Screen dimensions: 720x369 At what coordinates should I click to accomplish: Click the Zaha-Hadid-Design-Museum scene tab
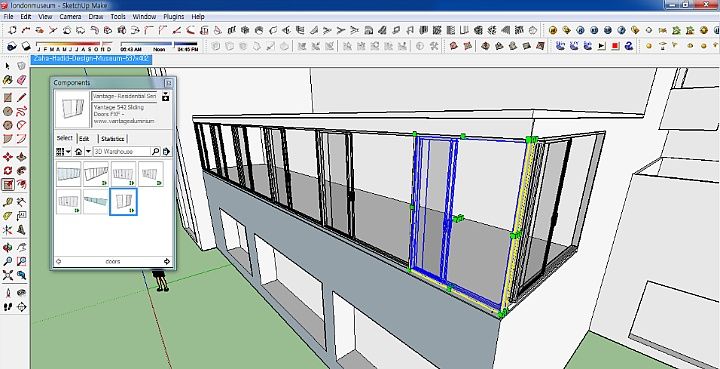pyautogui.click(x=91, y=59)
